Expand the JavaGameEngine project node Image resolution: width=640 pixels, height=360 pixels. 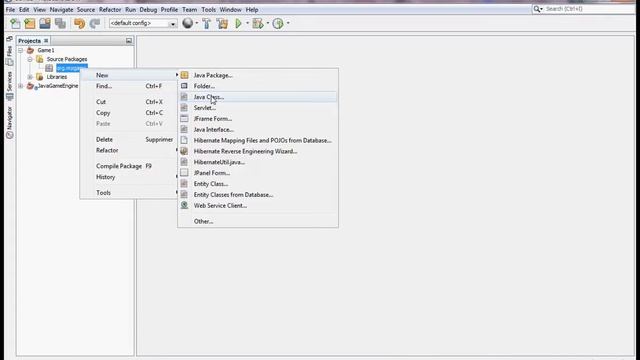click(x=20, y=86)
